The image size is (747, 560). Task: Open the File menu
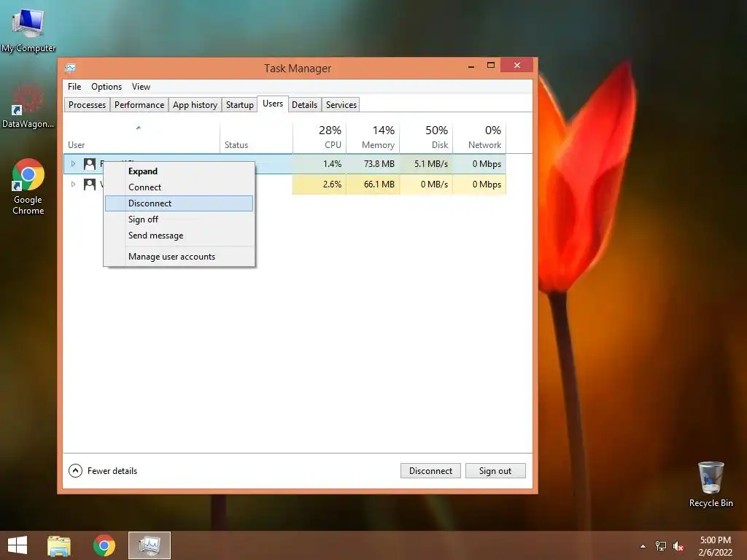coord(74,87)
